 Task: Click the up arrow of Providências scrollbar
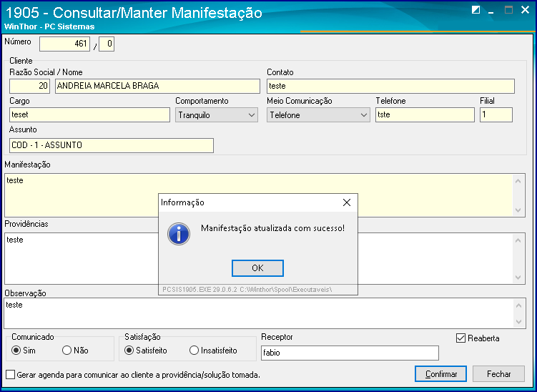518,240
